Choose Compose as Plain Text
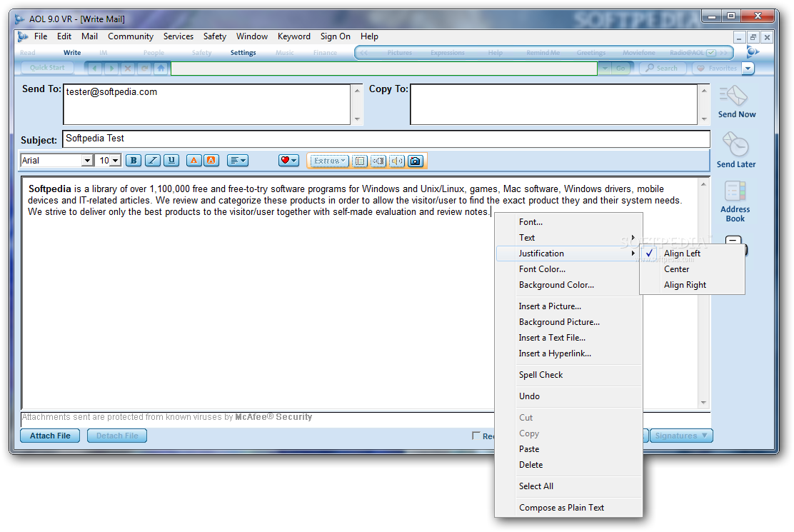794x532 pixels. click(569, 508)
